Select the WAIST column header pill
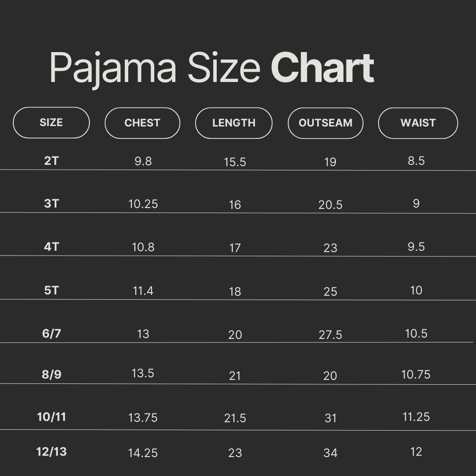 pos(418,123)
